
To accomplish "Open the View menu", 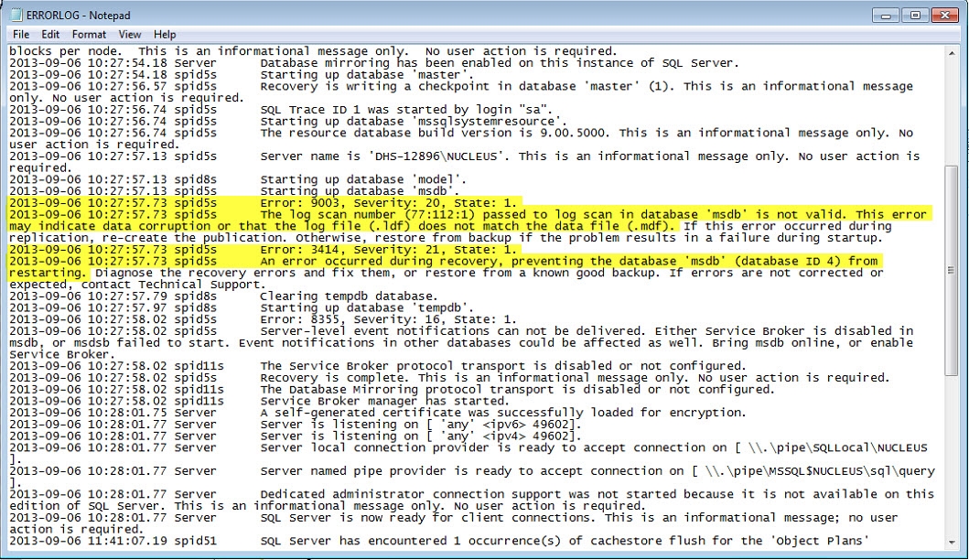I will pyautogui.click(x=130, y=35).
